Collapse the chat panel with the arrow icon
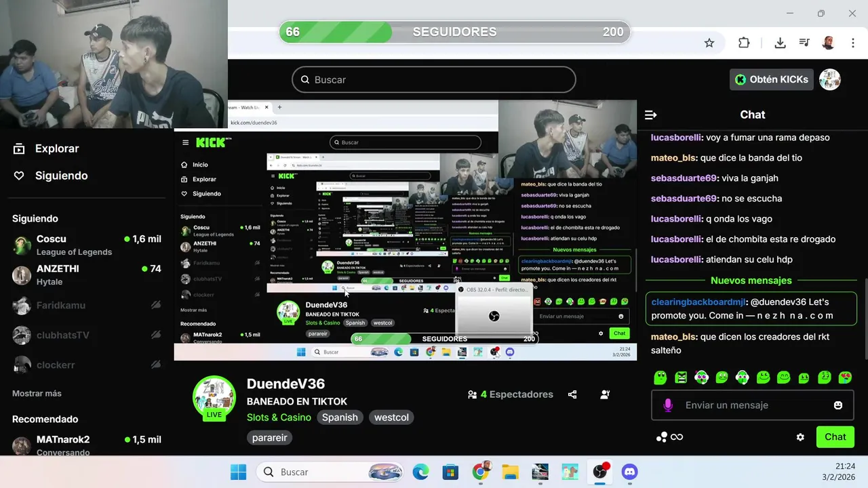The height and width of the screenshot is (488, 868). [650, 115]
